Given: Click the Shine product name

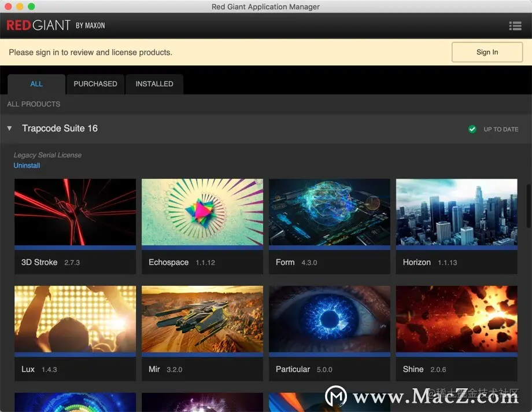Looking at the screenshot, I should coord(413,369).
